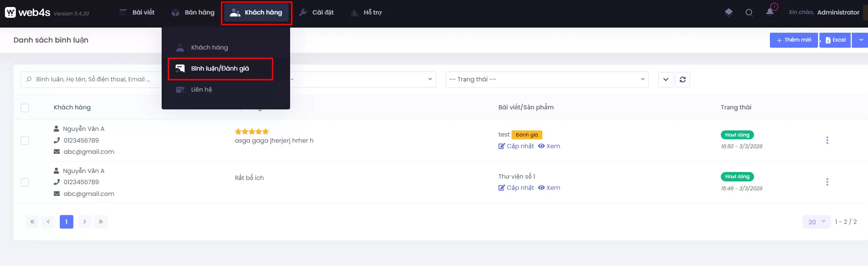Click Cập nhật link for the test review
This screenshot has height=266, width=868.
[516, 146]
